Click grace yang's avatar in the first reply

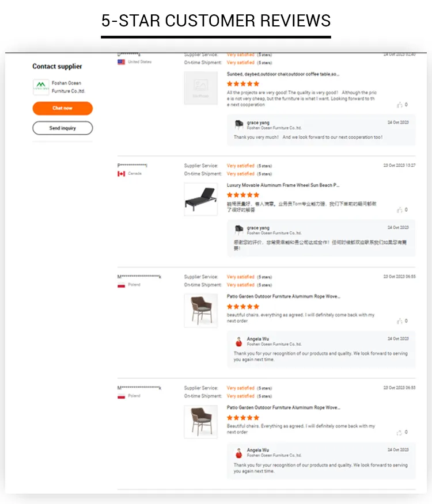coord(239,125)
